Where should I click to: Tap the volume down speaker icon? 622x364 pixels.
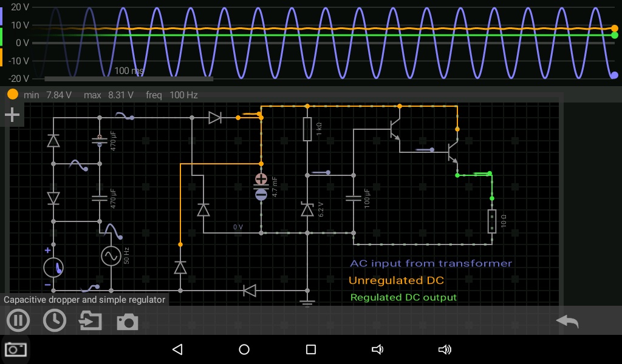point(377,349)
